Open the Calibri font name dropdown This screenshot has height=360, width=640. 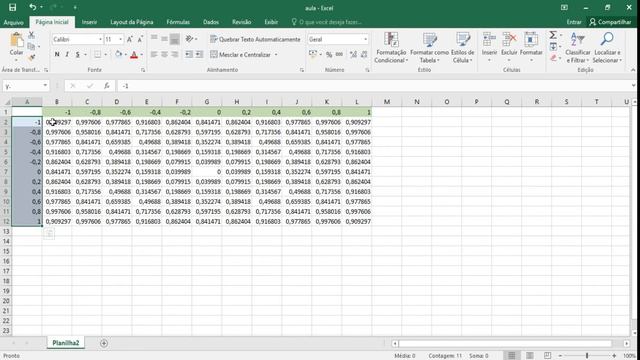pyautogui.click(x=100, y=39)
